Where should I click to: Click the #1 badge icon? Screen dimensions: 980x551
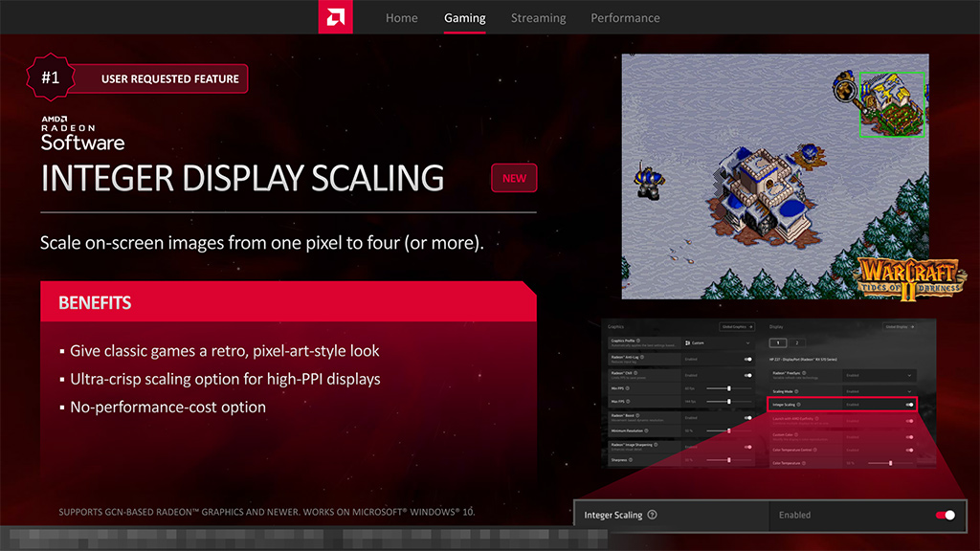click(x=51, y=77)
